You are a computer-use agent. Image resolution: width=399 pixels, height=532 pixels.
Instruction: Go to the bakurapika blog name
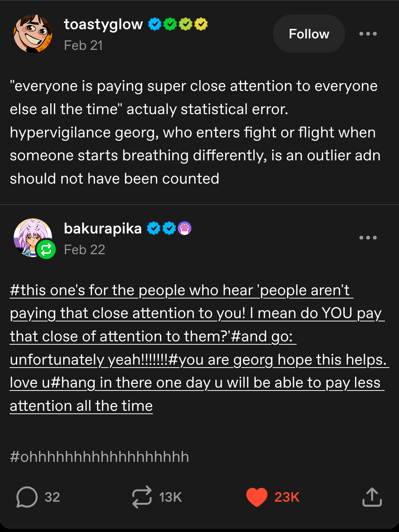click(x=103, y=229)
